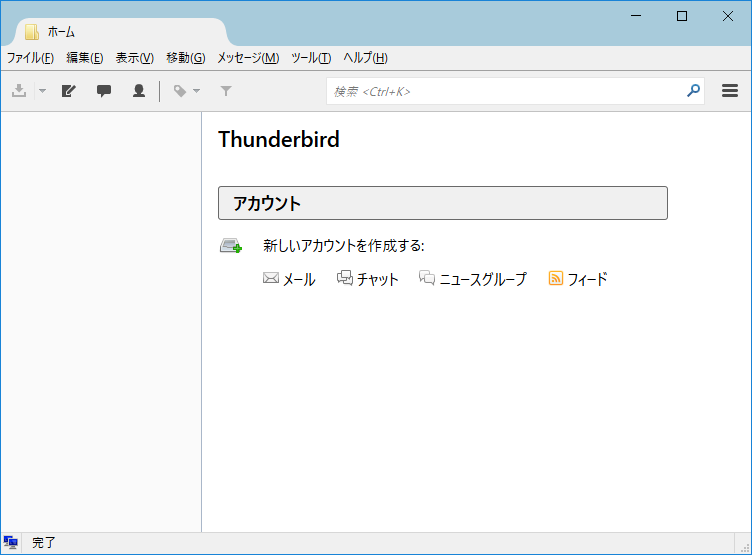The image size is (752, 555).
Task: Click the Get Messages download icon
Action: coord(19,91)
